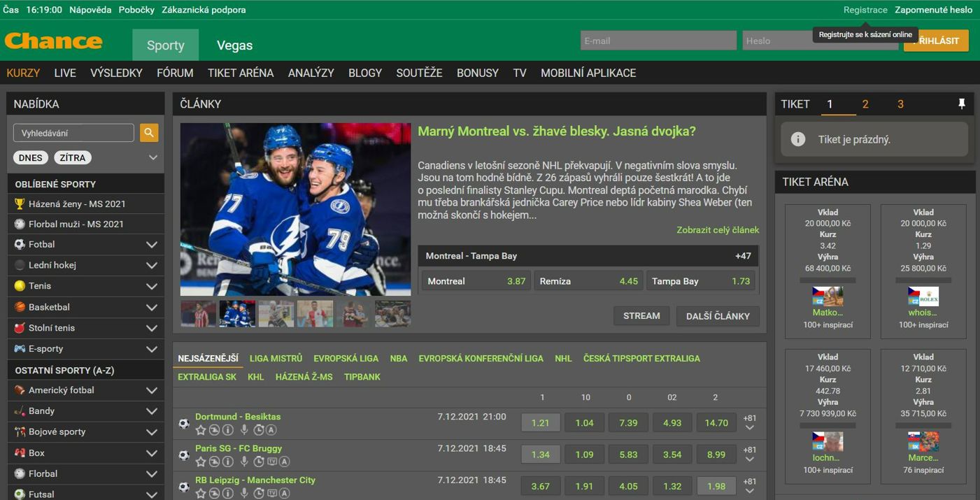
Task: Open the Zákaznická podpora link
Action: point(204,10)
